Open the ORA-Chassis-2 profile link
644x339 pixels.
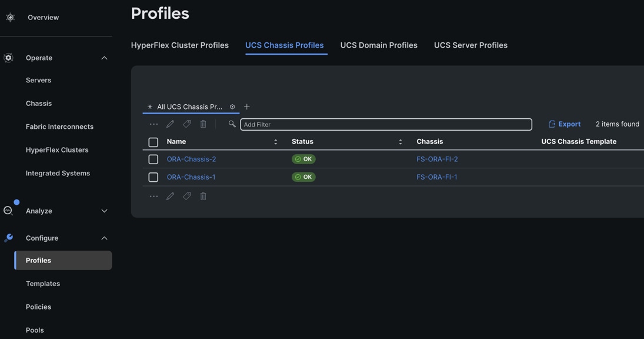[191, 159]
